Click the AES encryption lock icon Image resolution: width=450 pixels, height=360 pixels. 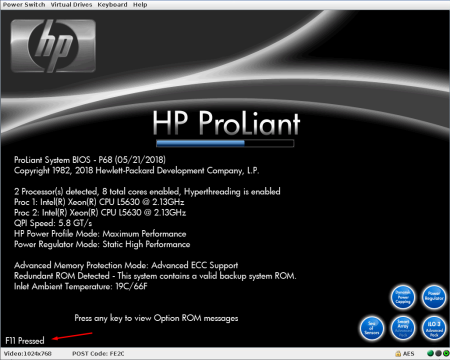pyautogui.click(x=398, y=354)
